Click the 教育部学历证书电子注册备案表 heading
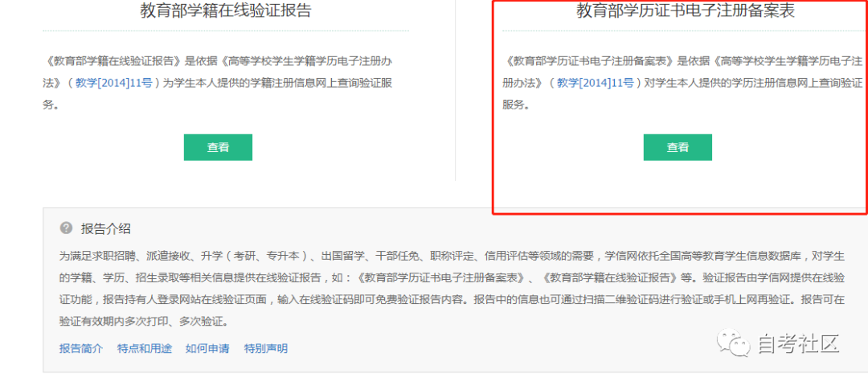Screen dimensions: 868x382 click(x=686, y=11)
